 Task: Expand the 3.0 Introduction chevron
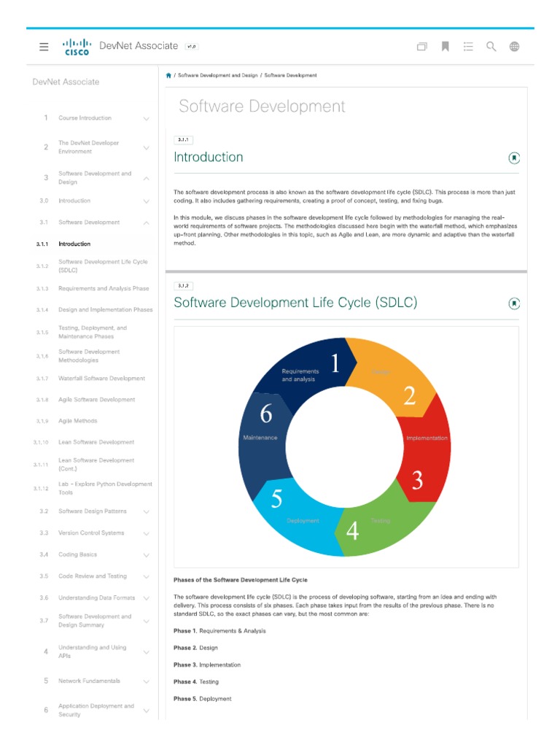tap(146, 201)
